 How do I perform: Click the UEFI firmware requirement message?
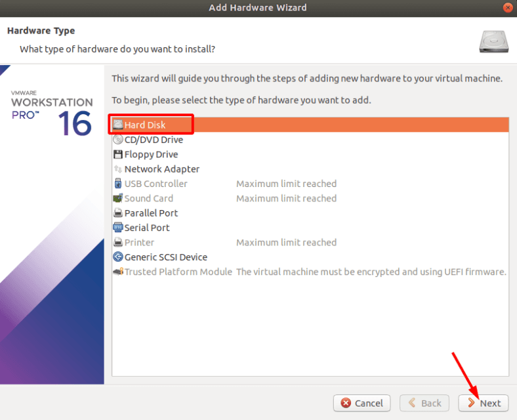(371, 272)
